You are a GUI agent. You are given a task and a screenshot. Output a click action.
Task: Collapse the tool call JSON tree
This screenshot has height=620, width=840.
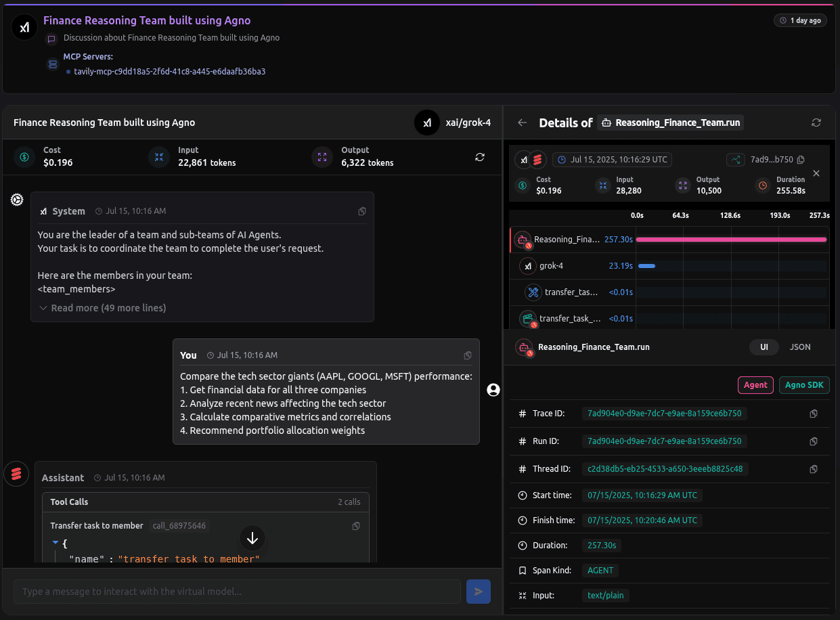[x=56, y=543]
